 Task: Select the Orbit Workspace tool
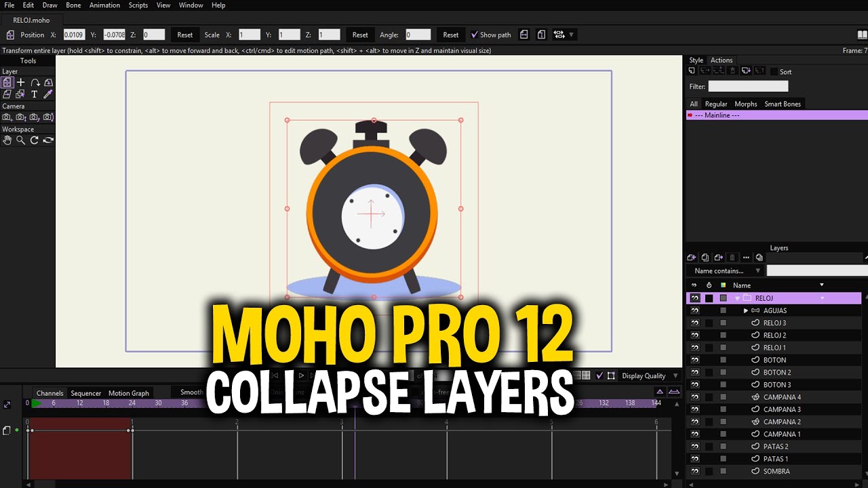(x=48, y=140)
